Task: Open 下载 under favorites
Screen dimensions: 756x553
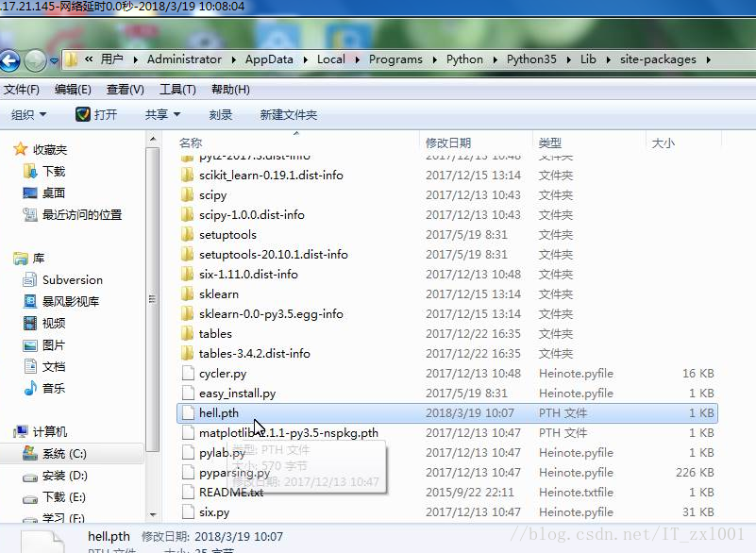Action: coord(44,171)
